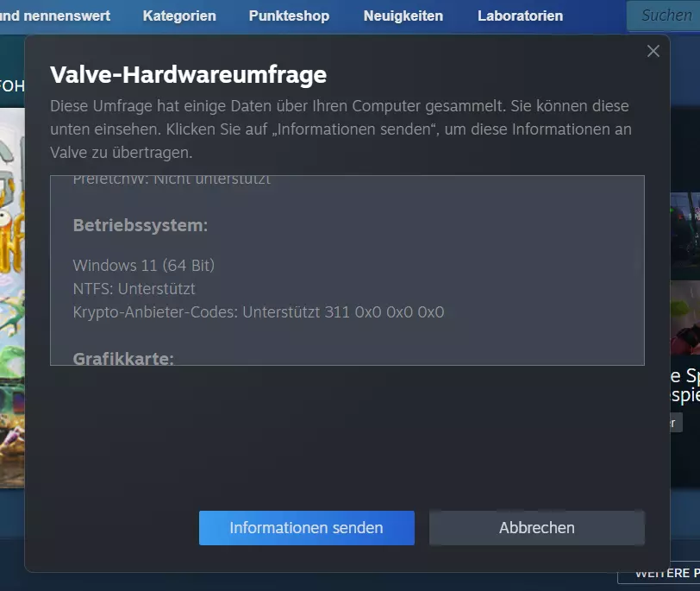The image size is (700, 591).
Task: Click the Grafikkarte heading
Action: click(x=123, y=358)
